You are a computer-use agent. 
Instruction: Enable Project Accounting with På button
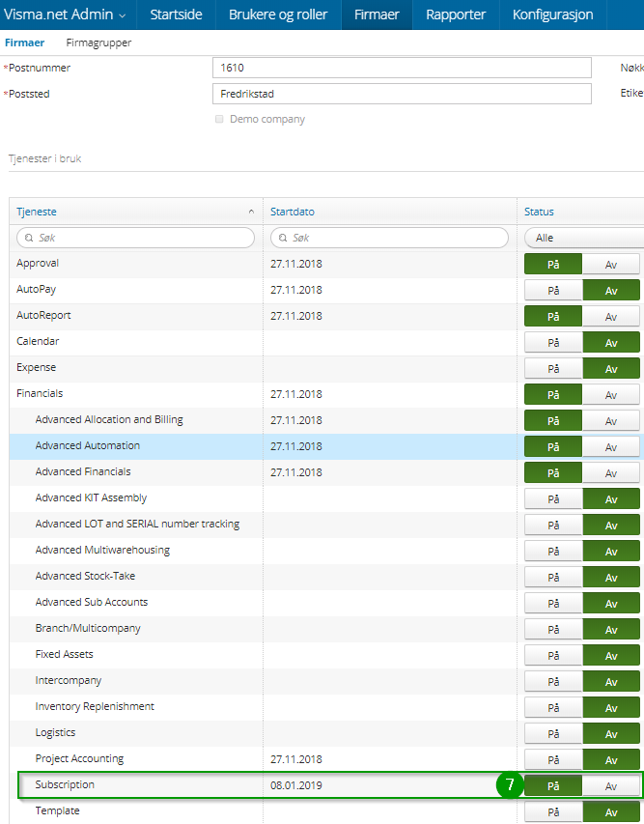(553, 759)
